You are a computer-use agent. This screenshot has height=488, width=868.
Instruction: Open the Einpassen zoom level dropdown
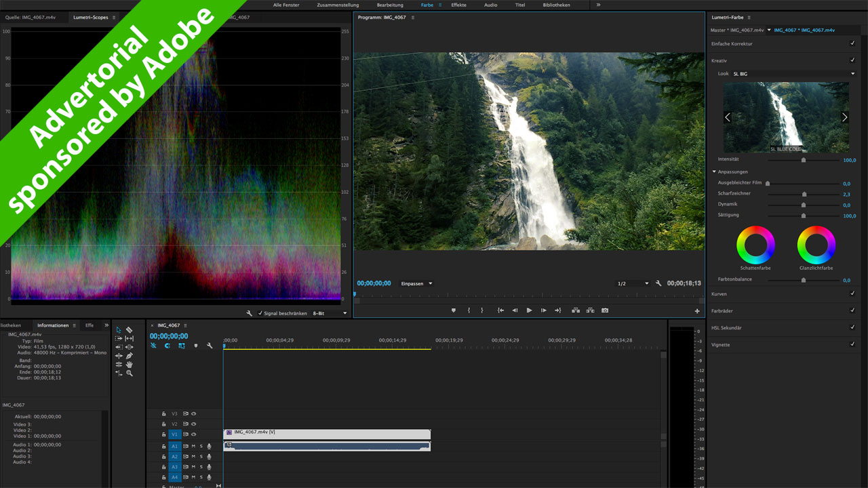[x=416, y=283]
